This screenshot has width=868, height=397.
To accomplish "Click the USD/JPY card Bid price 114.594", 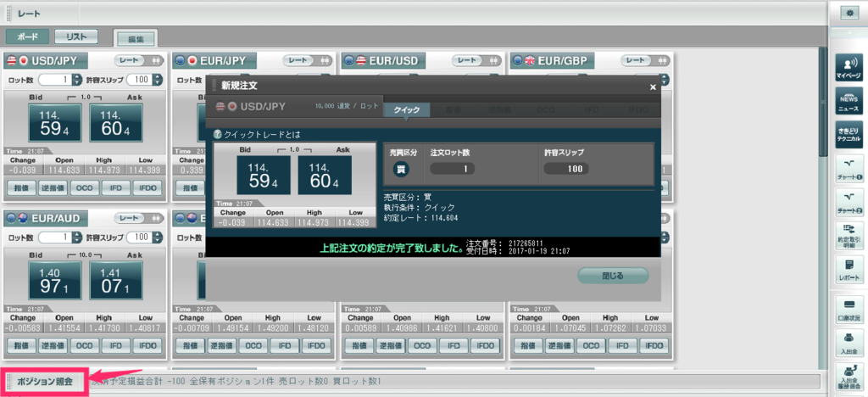I will coord(53,122).
